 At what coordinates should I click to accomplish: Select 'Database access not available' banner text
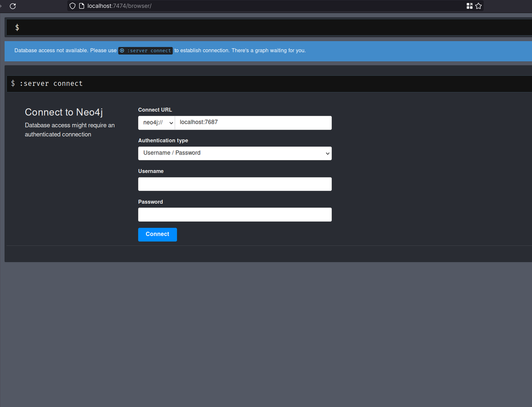tap(51, 50)
